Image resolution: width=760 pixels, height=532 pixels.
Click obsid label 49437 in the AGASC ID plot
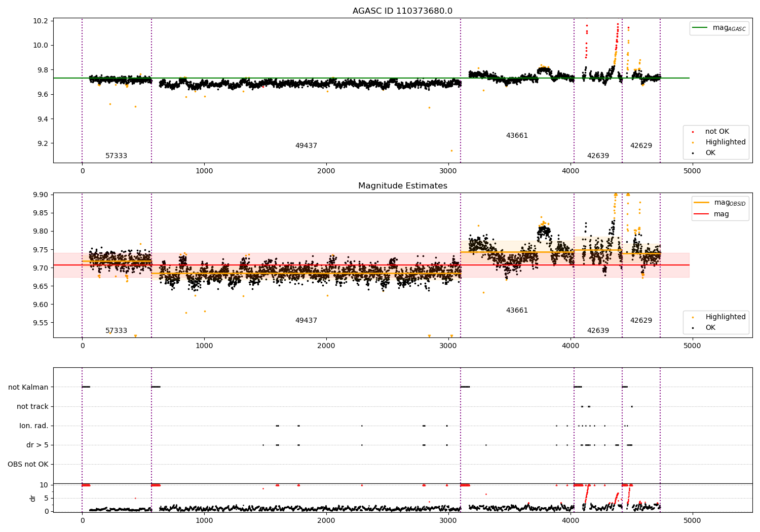(306, 146)
